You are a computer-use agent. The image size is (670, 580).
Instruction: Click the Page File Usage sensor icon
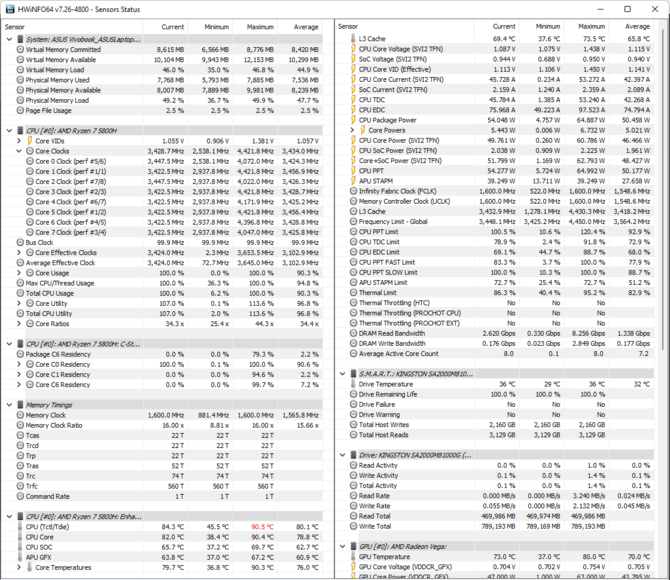pos(20,110)
